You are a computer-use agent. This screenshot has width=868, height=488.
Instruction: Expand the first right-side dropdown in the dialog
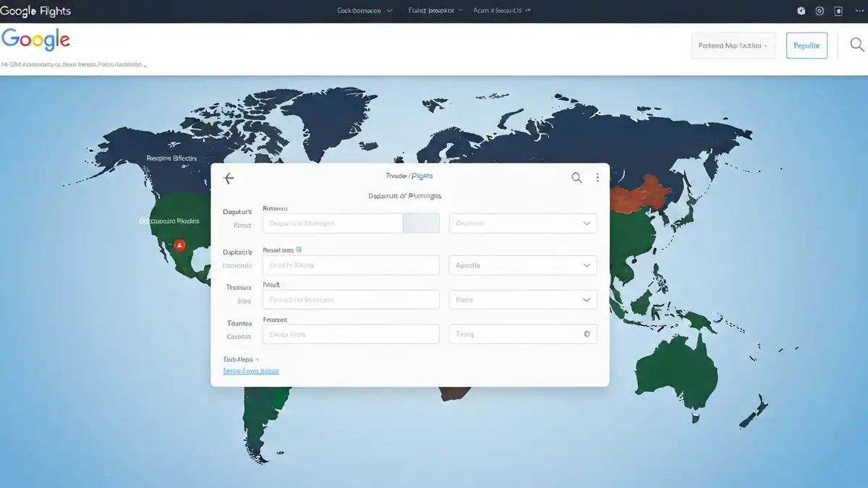[523, 223]
